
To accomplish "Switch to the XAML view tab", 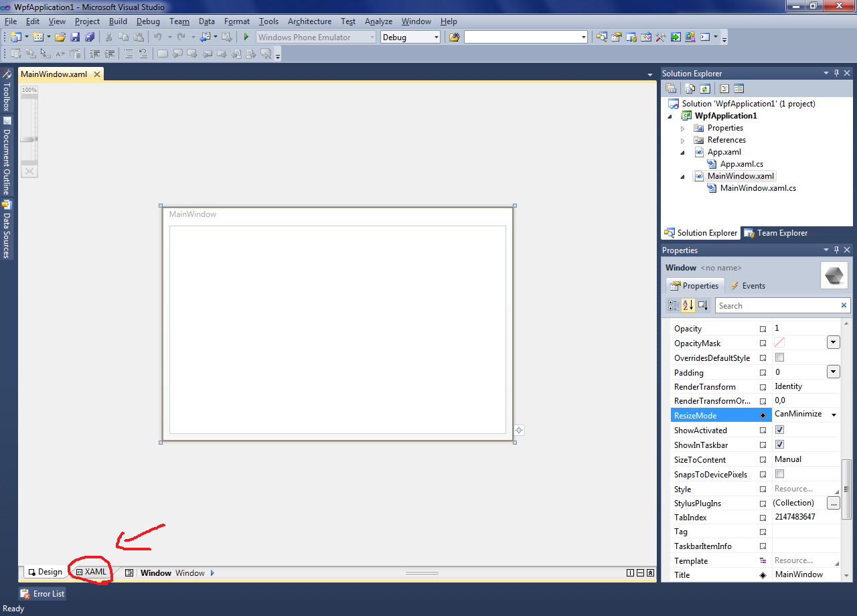I will click(x=92, y=572).
